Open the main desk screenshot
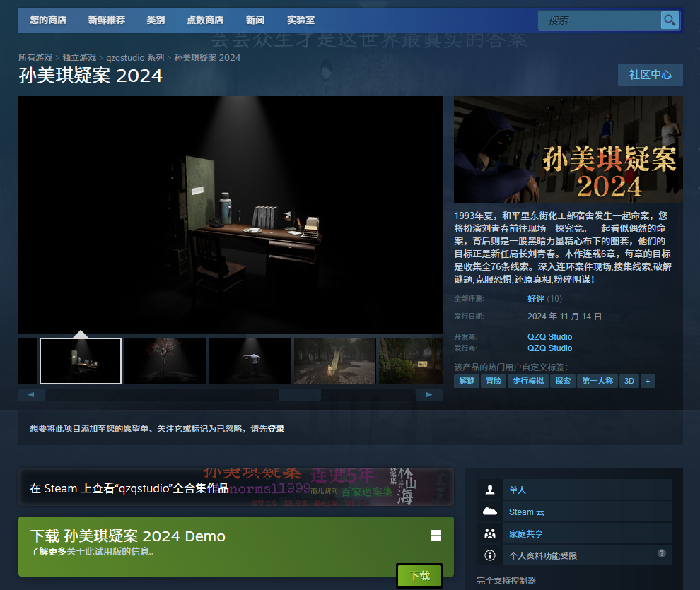Screen dimensions: 700x590 pos(231,215)
